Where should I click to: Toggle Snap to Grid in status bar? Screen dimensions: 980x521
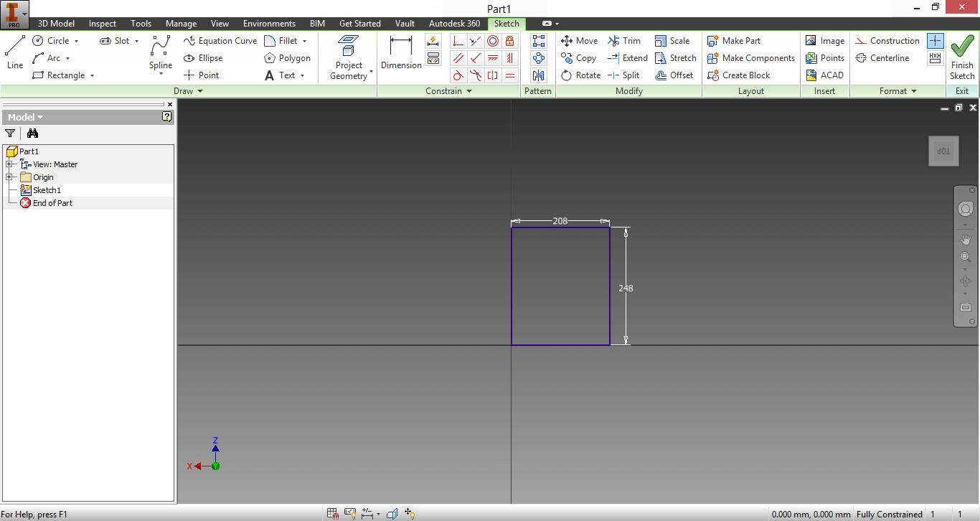pyautogui.click(x=333, y=514)
